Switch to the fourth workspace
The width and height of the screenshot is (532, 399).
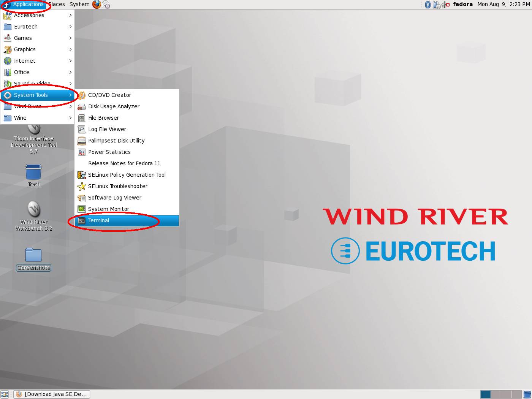click(x=516, y=394)
